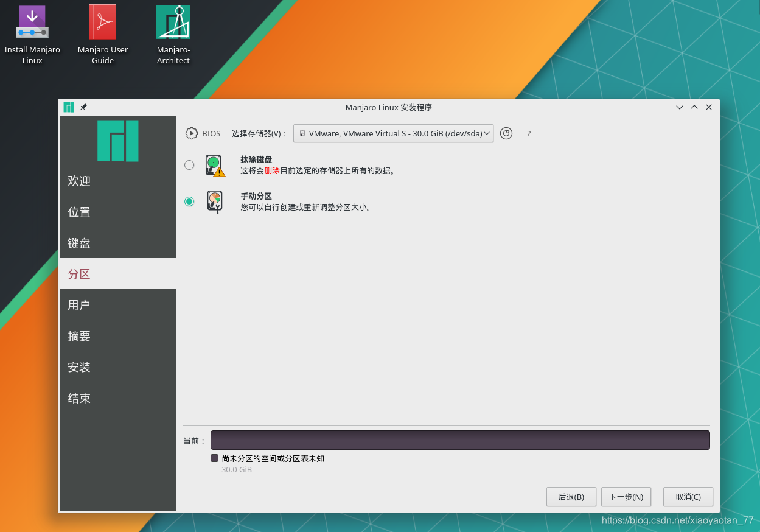Go to the 欢迎 step in the sidebar

point(118,181)
